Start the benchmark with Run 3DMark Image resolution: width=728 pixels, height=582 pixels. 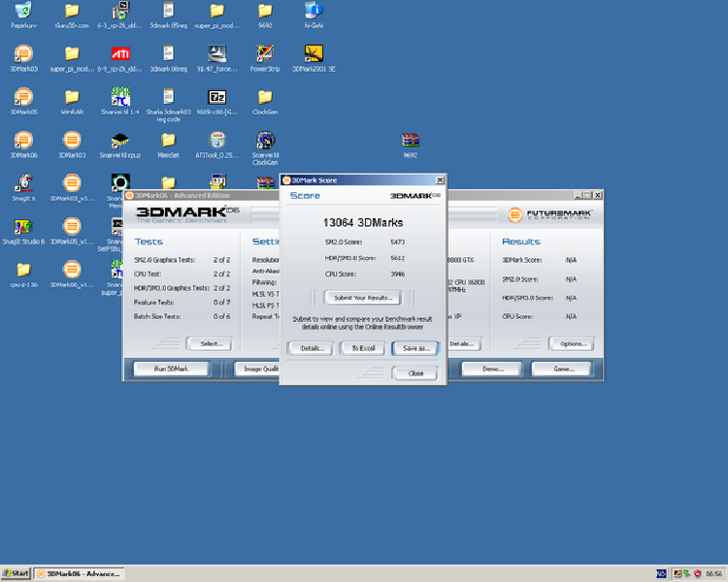(171, 369)
